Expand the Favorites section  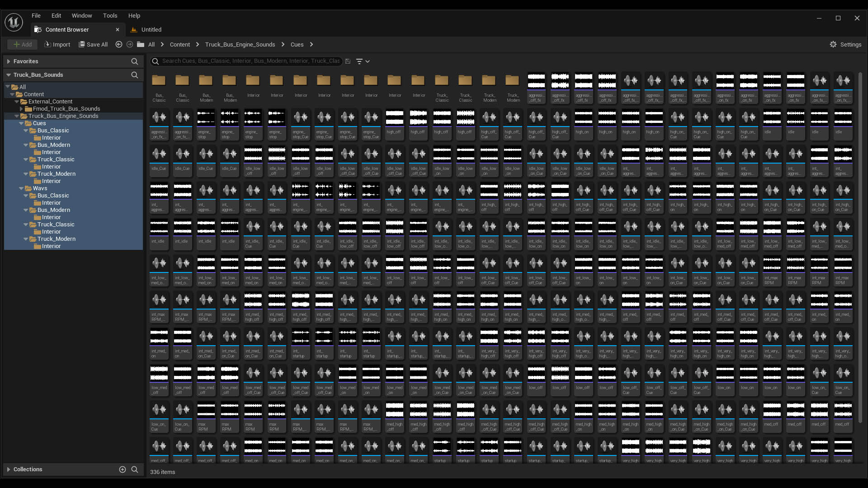9,61
